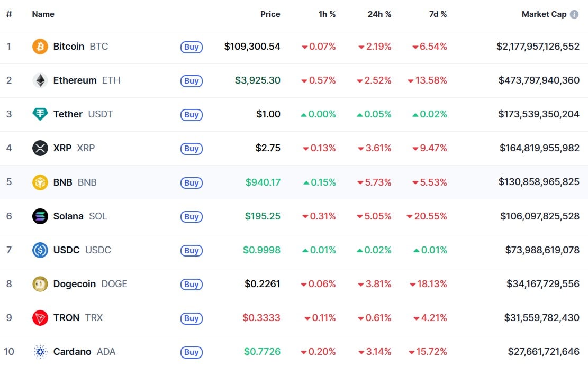This screenshot has width=588, height=366.
Task: Click the Ethereum diamond logo icon
Action: 40,80
